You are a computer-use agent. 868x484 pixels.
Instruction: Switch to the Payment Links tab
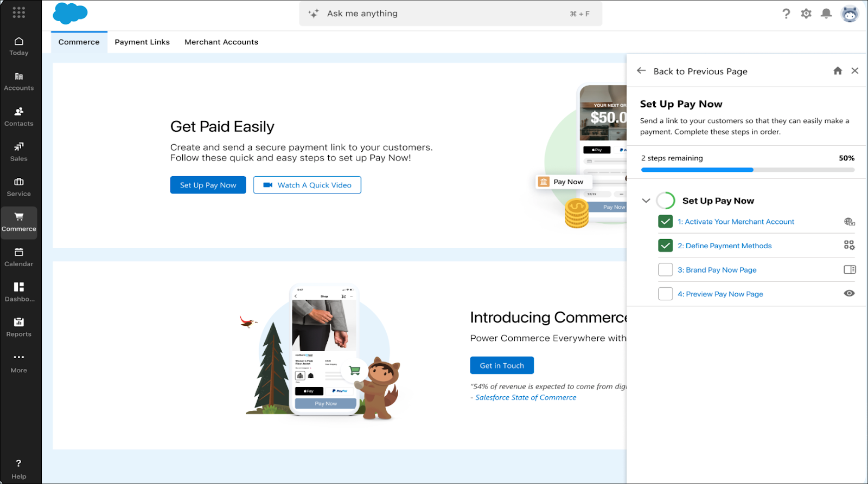coord(142,42)
